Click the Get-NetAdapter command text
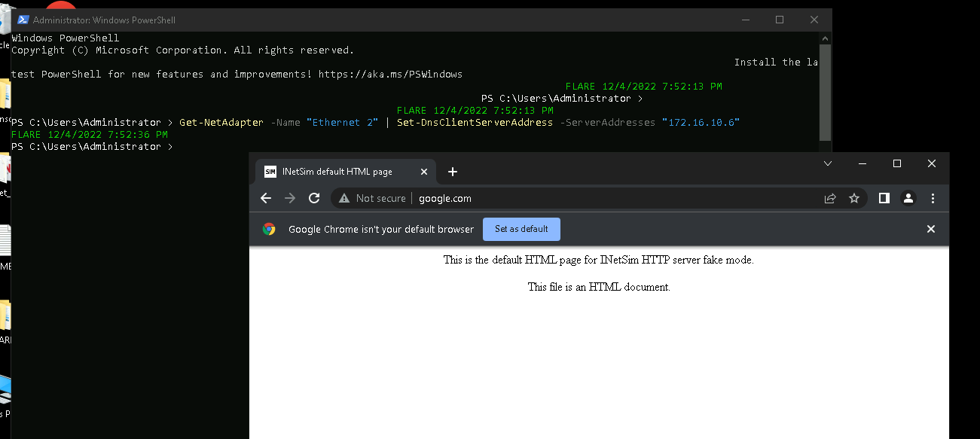 [x=221, y=122]
